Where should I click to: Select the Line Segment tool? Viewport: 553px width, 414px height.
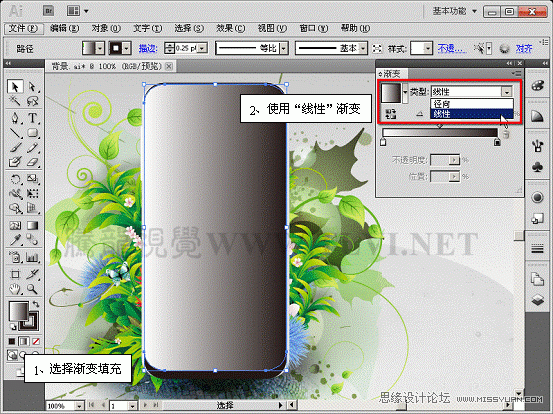click(15, 133)
